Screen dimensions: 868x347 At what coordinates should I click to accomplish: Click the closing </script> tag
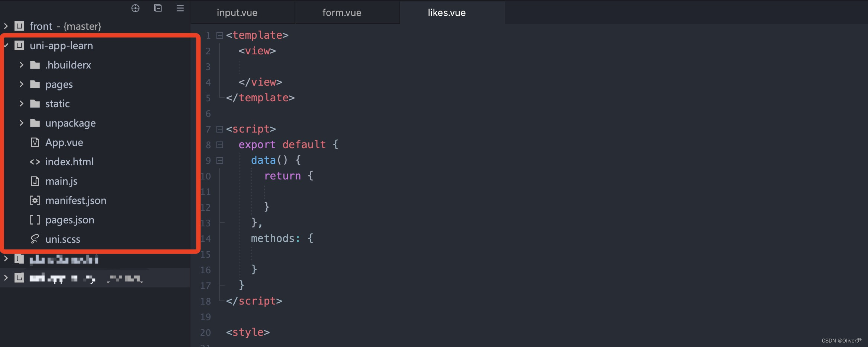pos(254,301)
